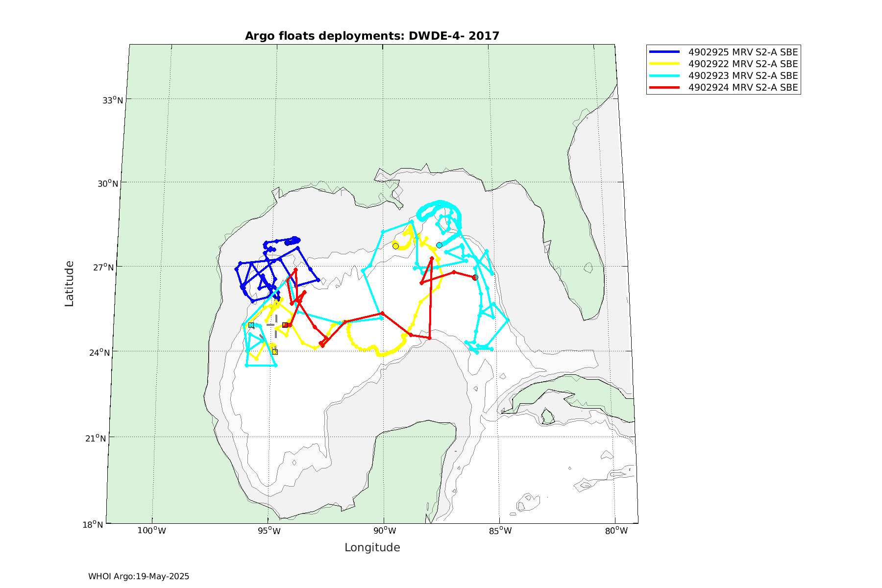The width and height of the screenshot is (882, 588).
Task: Click the yellow square deployment marker
Action: pyautogui.click(x=275, y=352)
